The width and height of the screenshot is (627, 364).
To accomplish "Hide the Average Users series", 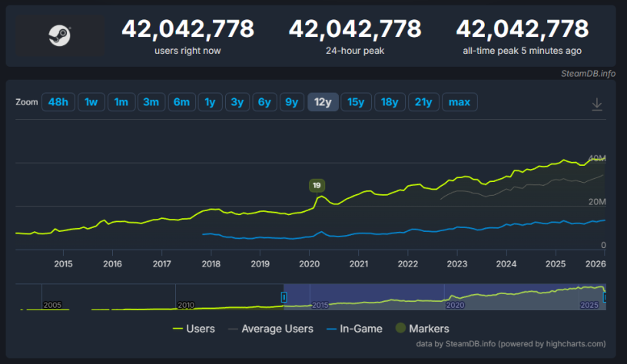I will 270,329.
